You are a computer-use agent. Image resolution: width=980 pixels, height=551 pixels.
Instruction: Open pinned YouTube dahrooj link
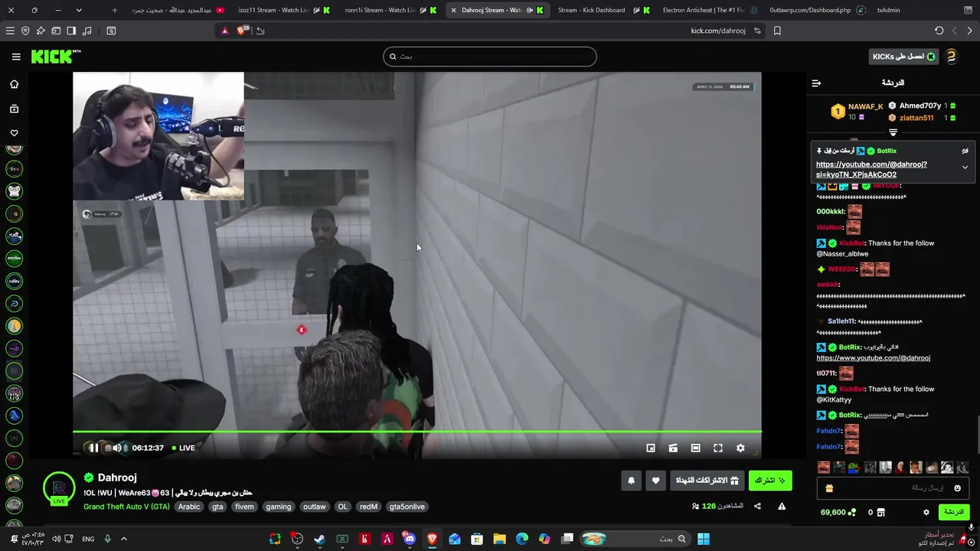(871, 169)
